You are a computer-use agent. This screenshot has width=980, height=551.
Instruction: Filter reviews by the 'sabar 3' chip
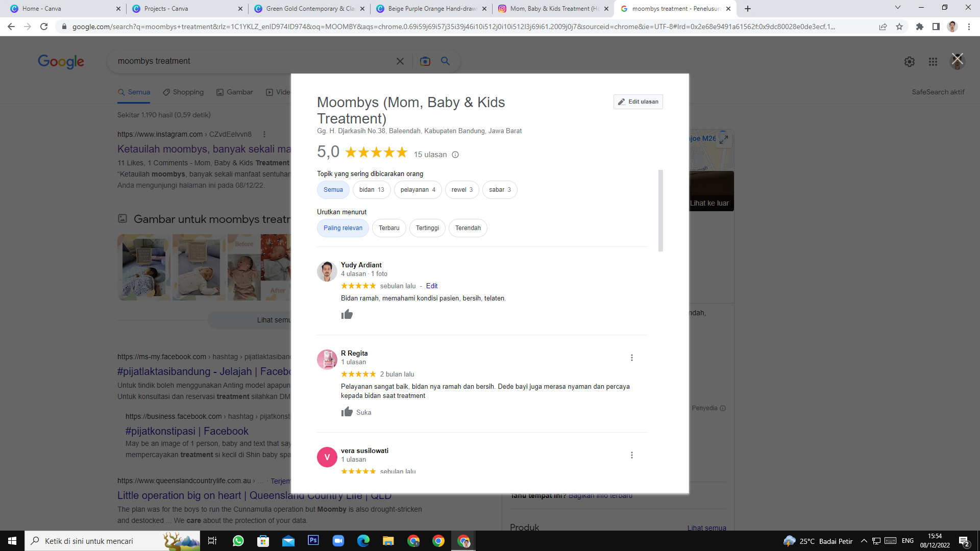click(499, 190)
